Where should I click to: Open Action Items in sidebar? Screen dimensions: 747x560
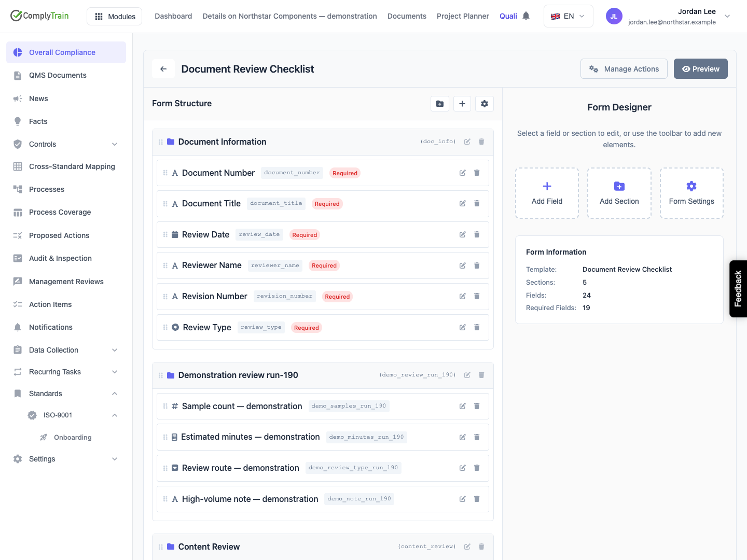pos(66,304)
